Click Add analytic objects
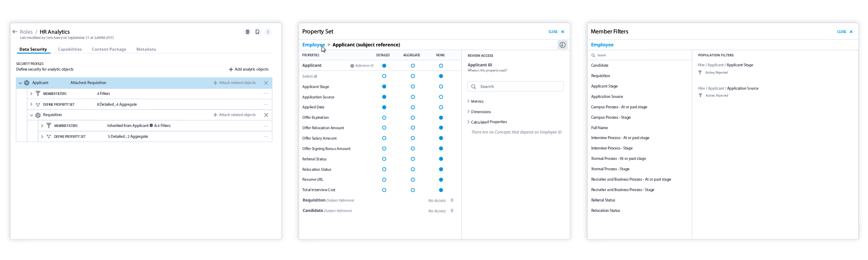The width and height of the screenshot is (868, 260). pos(249,69)
